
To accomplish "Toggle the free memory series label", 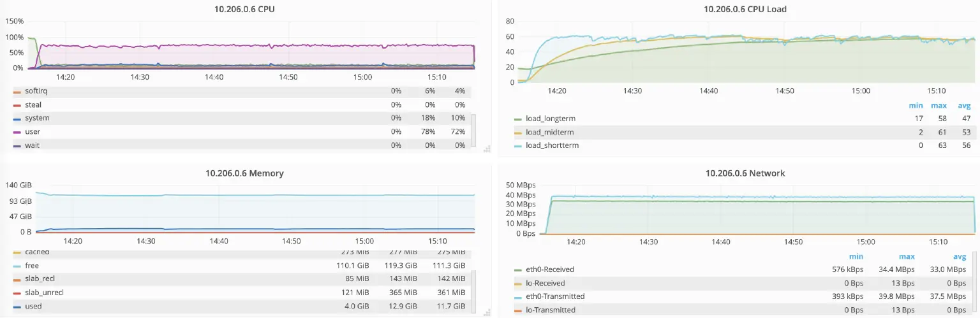I will (x=32, y=266).
